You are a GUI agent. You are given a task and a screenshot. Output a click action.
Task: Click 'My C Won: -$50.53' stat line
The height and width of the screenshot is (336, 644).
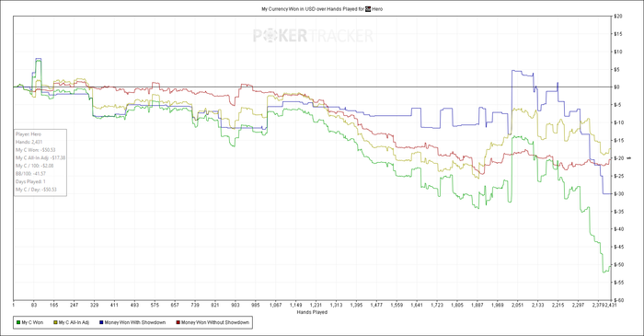pos(36,150)
